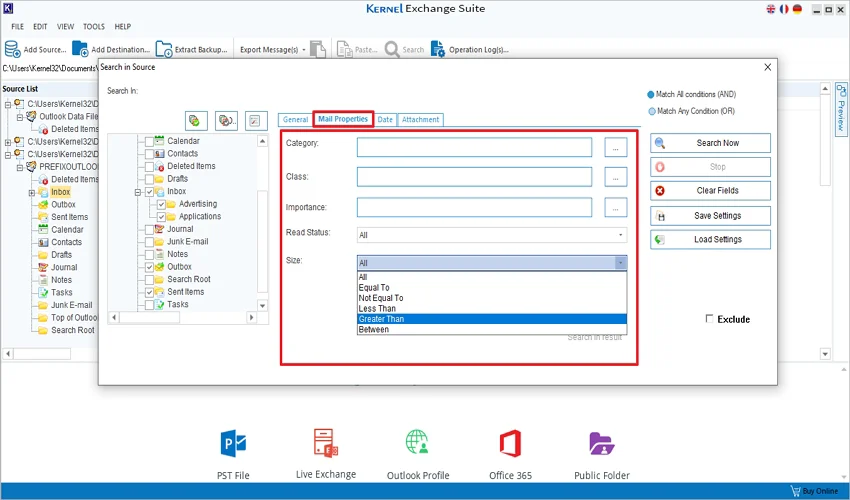Open Operation Log(s) icon
Screen dimensions: 850x500
coord(438,49)
